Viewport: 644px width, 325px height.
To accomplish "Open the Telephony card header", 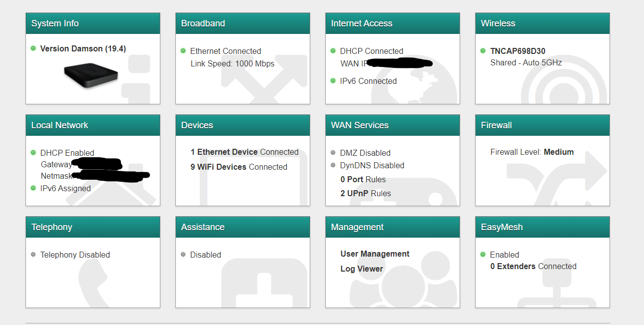I will 93,227.
